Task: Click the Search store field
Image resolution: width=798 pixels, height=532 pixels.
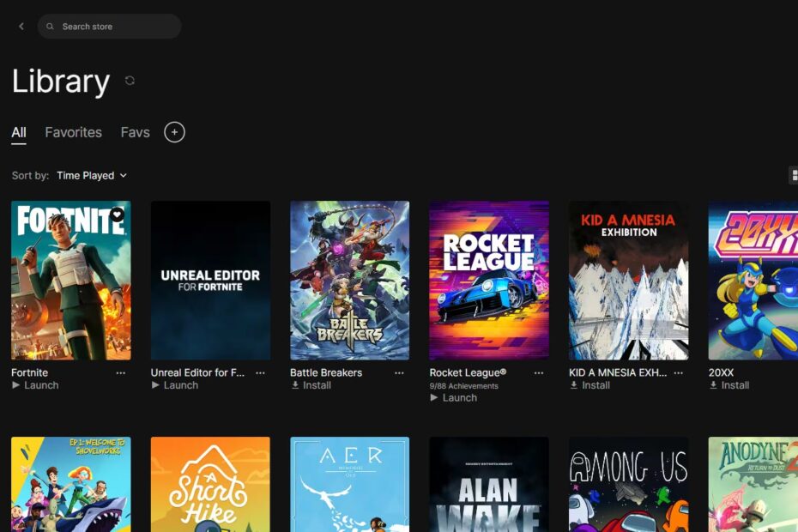Action: coord(110,27)
